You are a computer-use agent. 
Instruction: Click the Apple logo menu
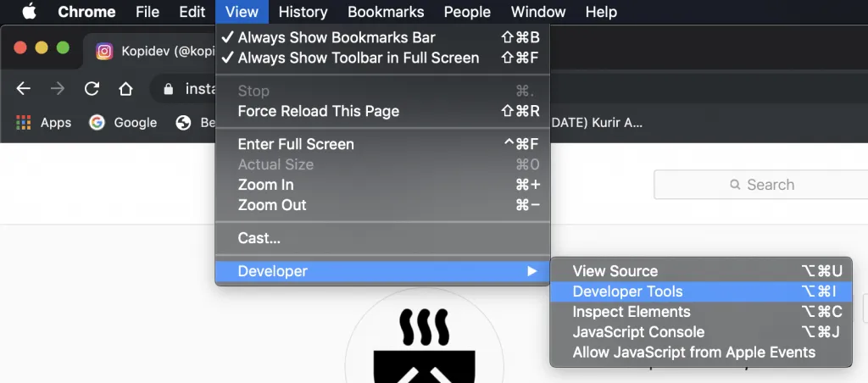click(x=29, y=12)
